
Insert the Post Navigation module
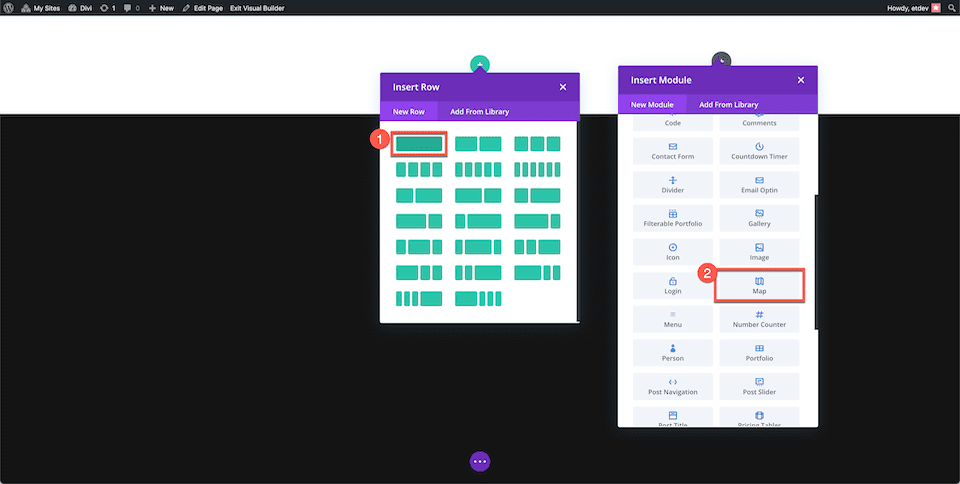[673, 387]
